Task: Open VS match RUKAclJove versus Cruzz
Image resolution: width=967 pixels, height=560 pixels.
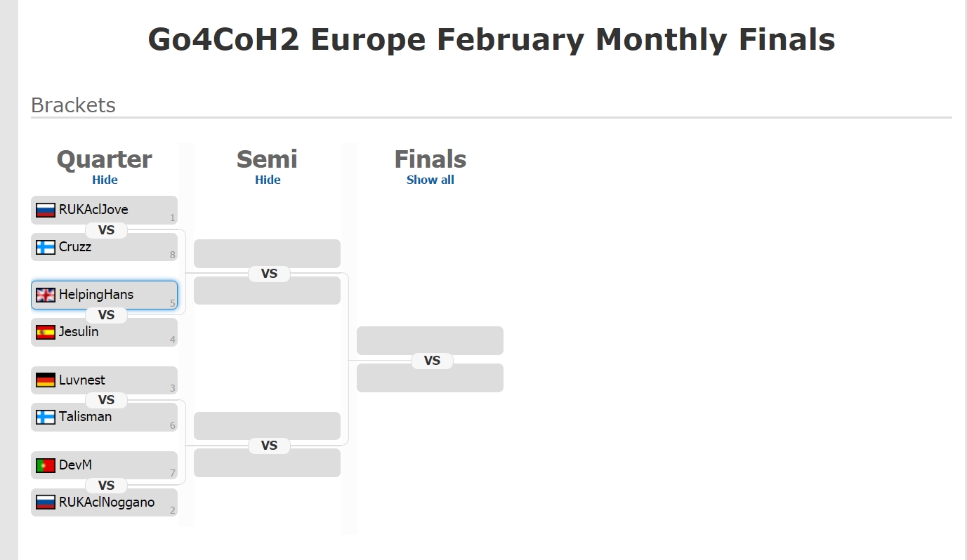Action: click(x=106, y=230)
